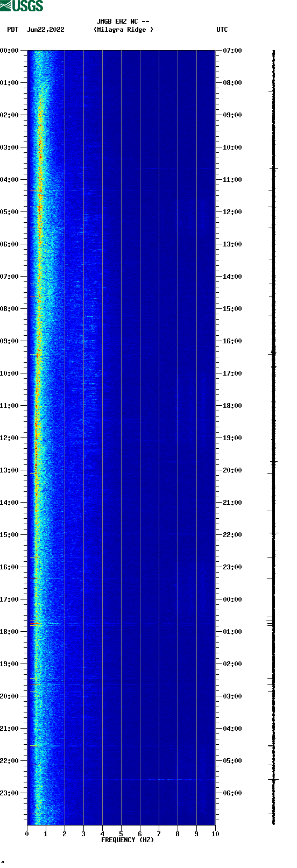Click the 10:00 PDT time label
Viewport: 297px width, 868px height.
click(10, 373)
